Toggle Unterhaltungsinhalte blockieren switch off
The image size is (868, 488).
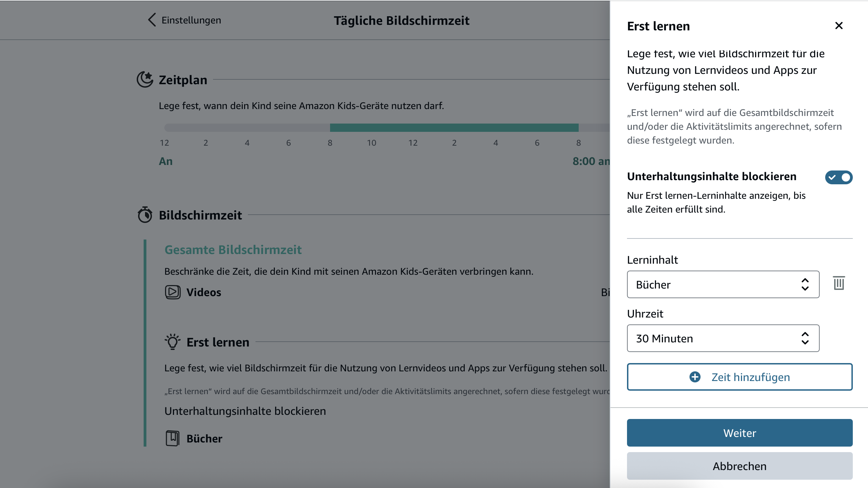[839, 177]
